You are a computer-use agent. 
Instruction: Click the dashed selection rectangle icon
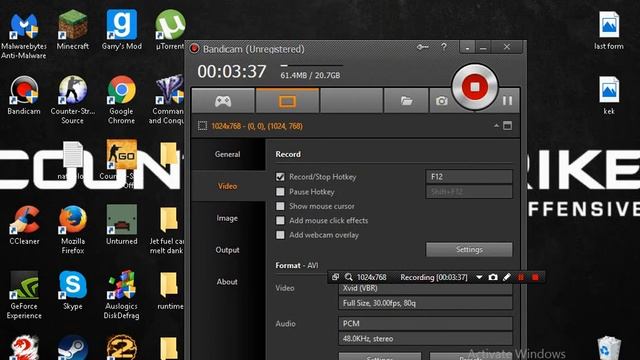pyautogui.click(x=202, y=126)
